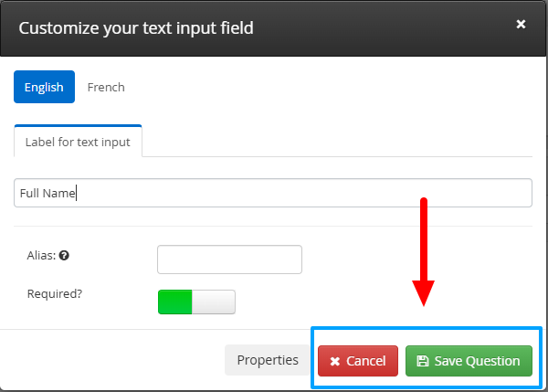Click the X icon on Cancel button

coord(335,361)
